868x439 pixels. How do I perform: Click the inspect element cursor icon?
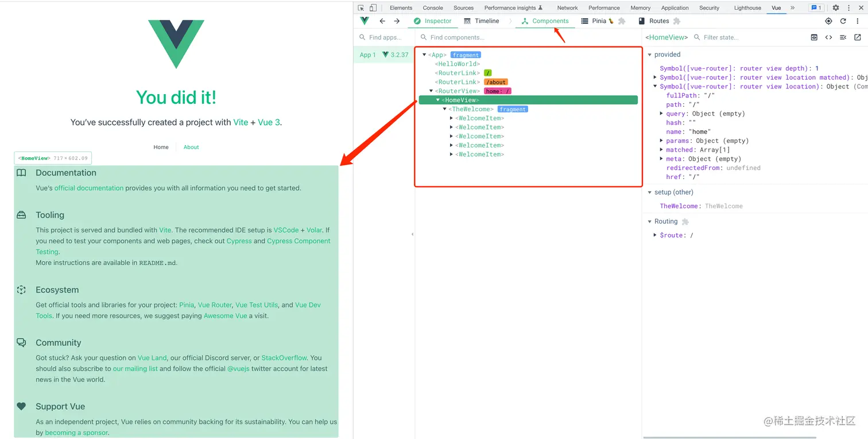point(361,8)
